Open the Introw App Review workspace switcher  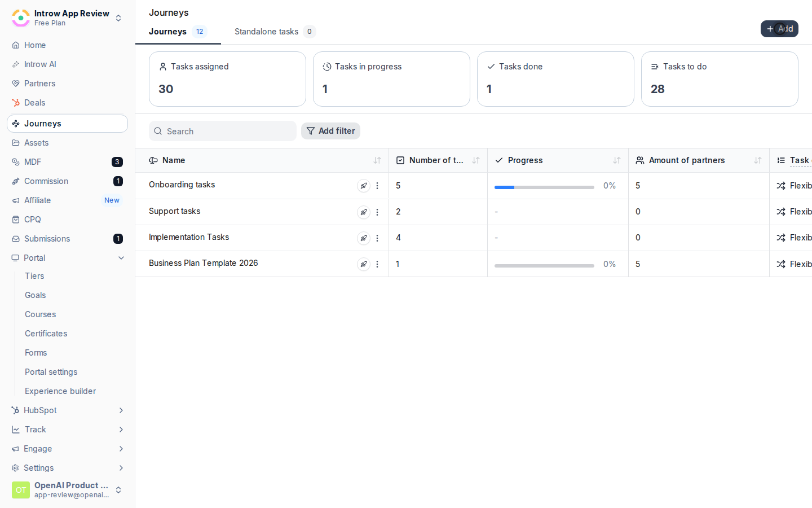[x=67, y=18]
